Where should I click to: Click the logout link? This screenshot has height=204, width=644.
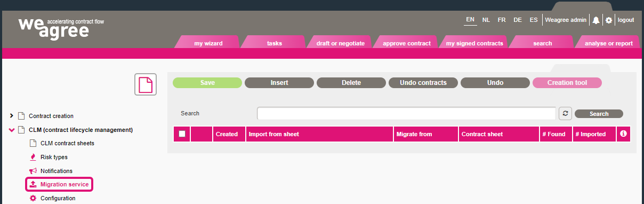pyautogui.click(x=626, y=20)
